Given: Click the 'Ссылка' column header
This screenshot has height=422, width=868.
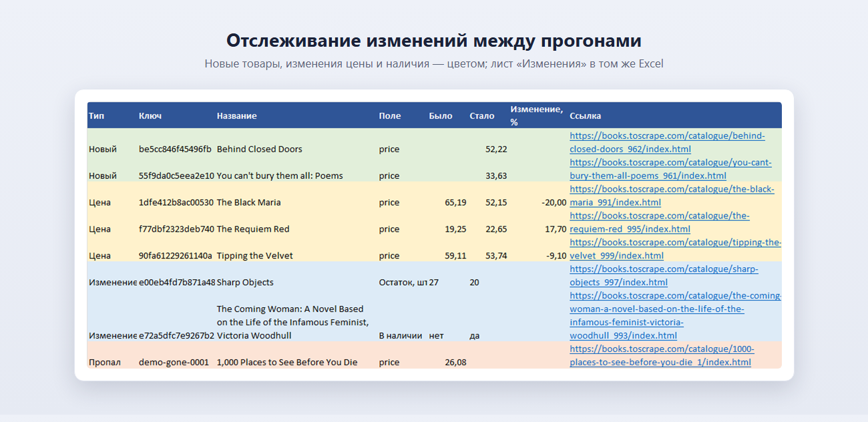Looking at the screenshot, I should 585,116.
